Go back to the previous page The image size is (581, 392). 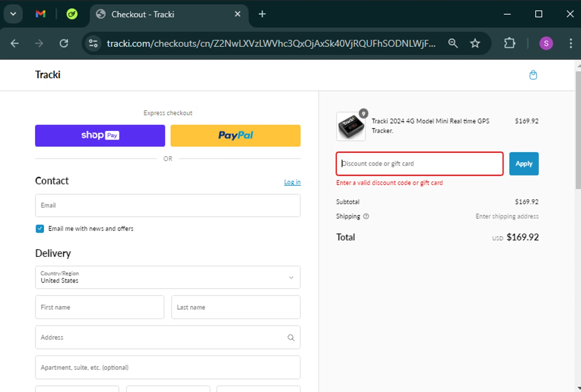[15, 43]
